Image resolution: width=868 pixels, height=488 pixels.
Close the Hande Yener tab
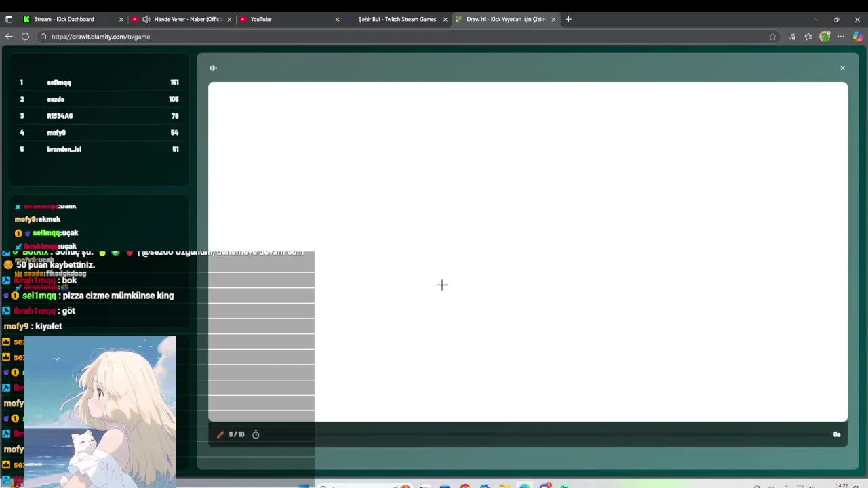tap(229, 19)
